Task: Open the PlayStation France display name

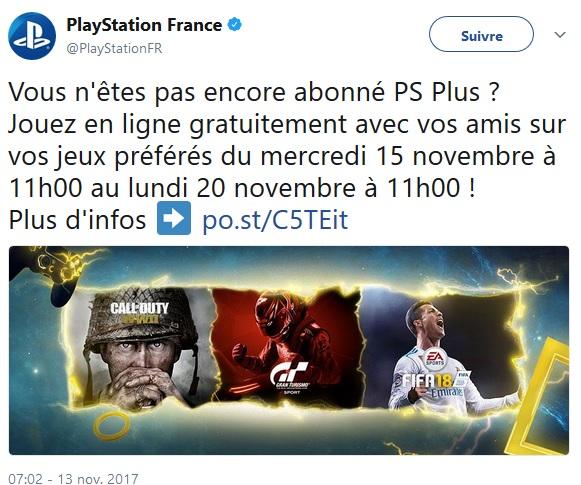Action: [144, 25]
